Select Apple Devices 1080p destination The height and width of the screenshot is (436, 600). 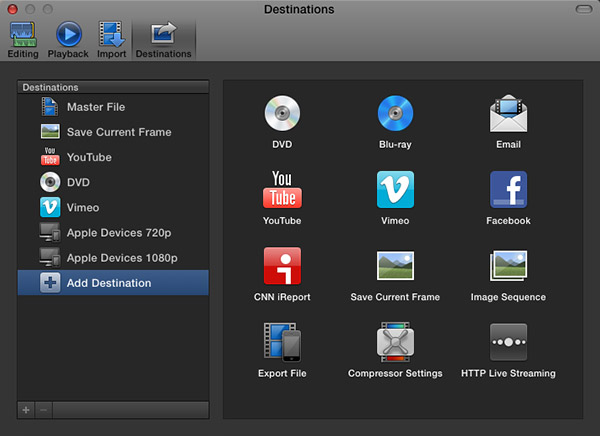tap(113, 258)
